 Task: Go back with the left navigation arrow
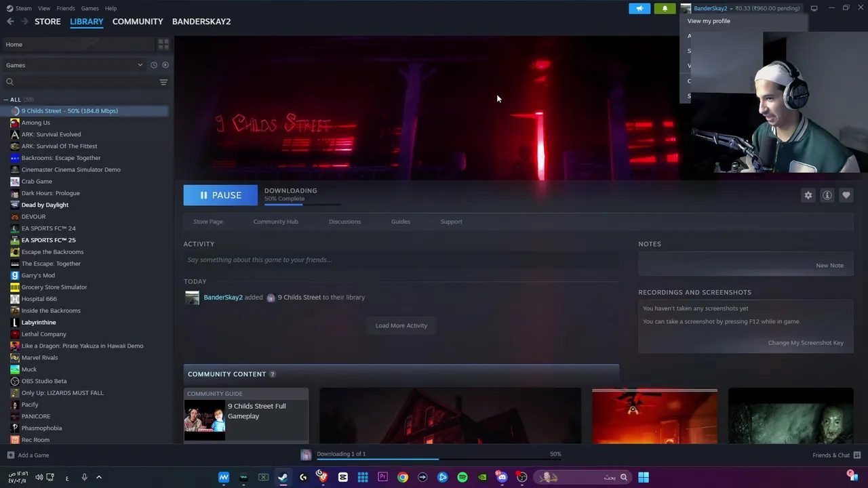[x=10, y=22]
